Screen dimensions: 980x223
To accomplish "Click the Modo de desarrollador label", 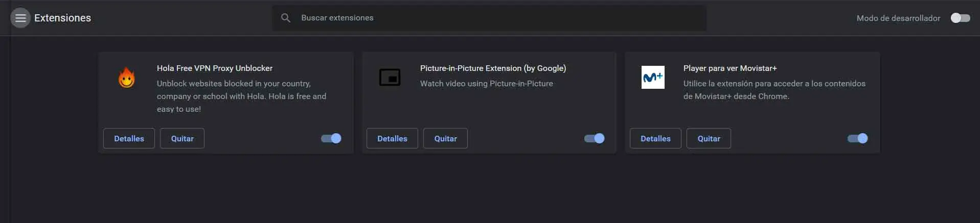I will pos(898,18).
